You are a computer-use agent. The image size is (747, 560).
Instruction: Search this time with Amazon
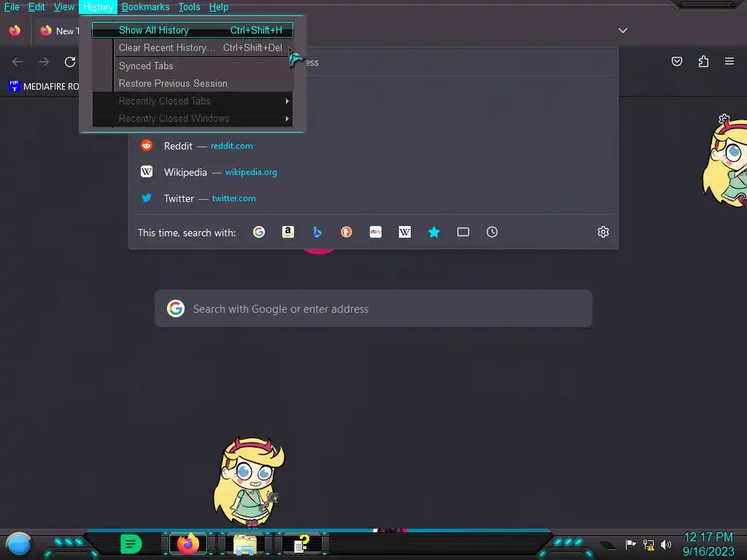(287, 232)
